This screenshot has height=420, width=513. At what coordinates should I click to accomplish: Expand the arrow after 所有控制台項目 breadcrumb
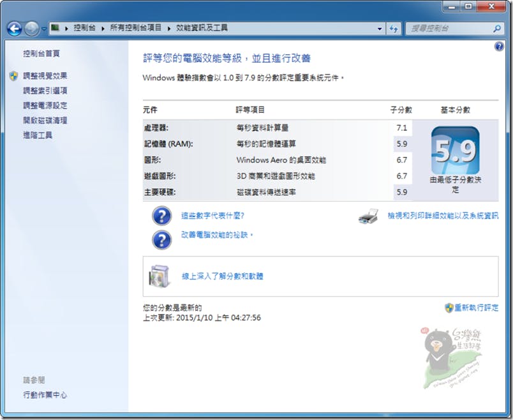169,29
